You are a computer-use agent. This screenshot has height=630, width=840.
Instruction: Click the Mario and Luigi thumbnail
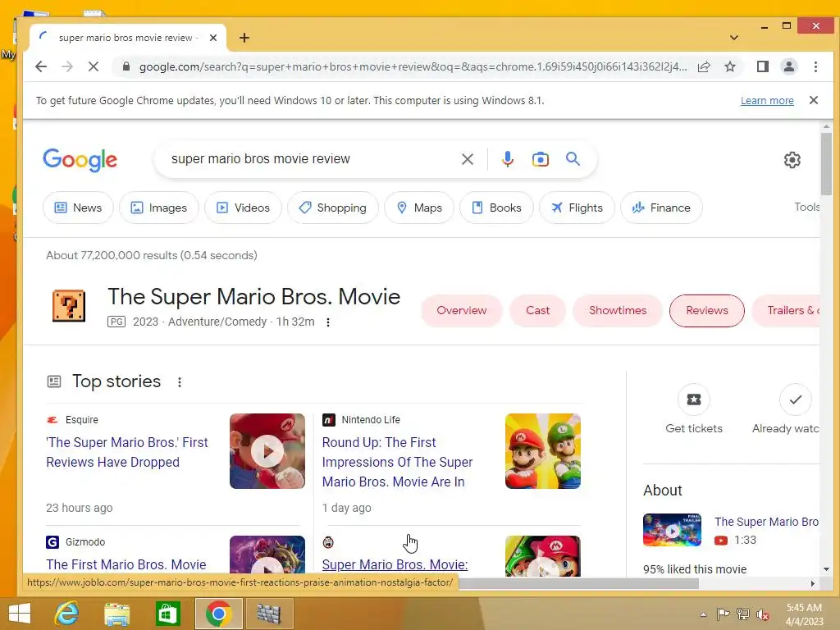(x=543, y=451)
